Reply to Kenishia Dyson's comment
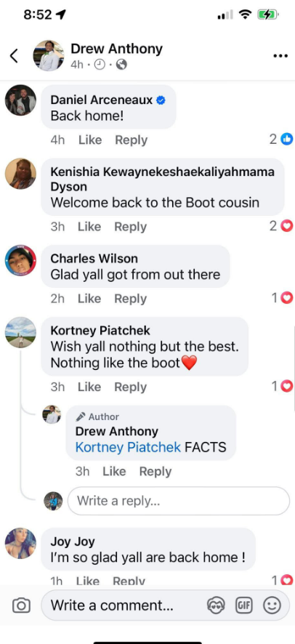295x644 pixels. 131,227
